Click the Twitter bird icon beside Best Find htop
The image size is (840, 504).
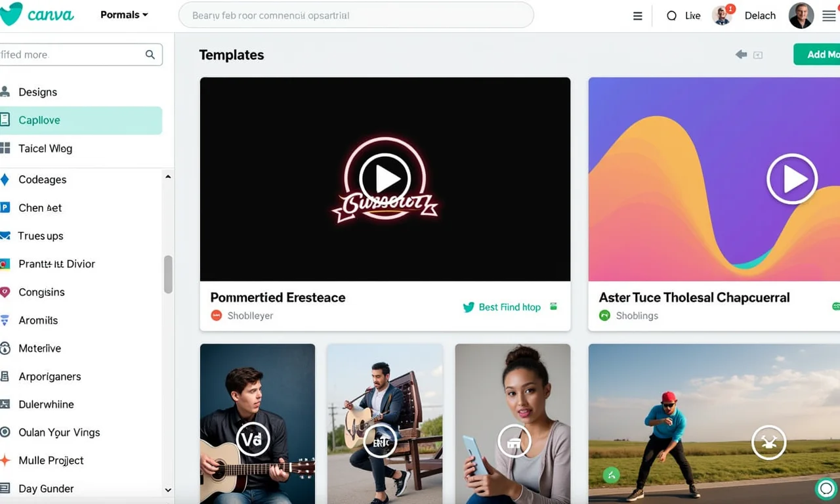[469, 306]
